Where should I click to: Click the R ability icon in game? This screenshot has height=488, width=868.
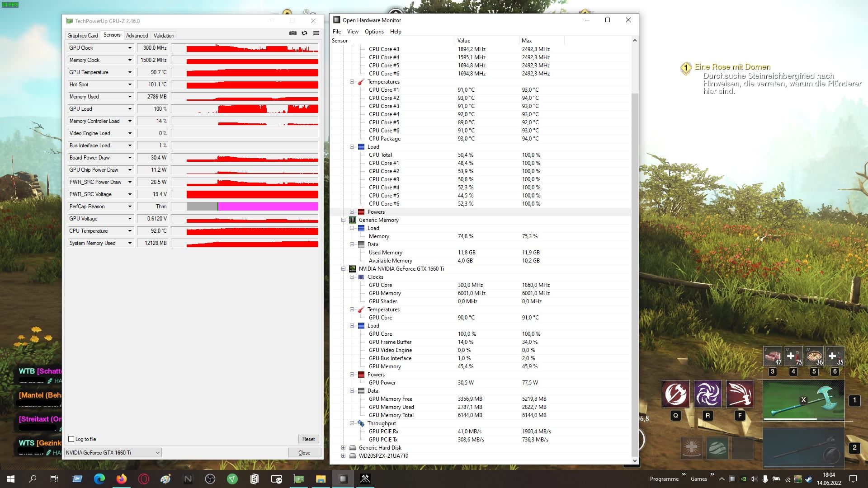(708, 394)
